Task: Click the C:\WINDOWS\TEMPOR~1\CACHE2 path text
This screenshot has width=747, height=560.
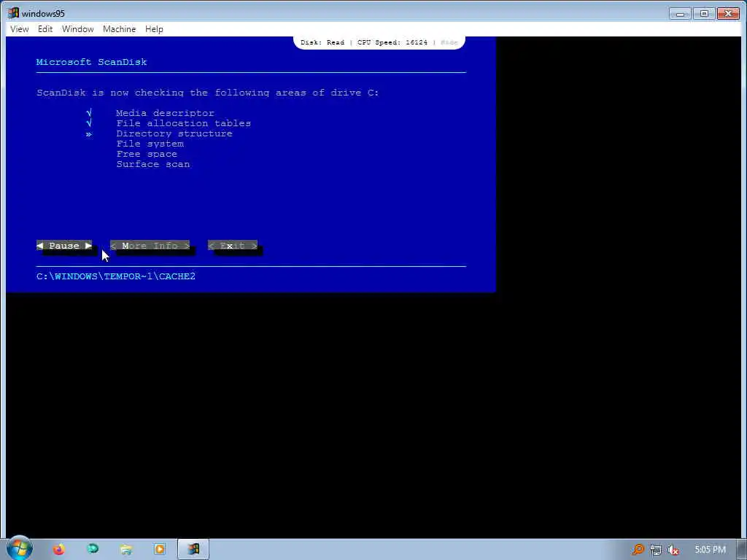Action: (x=116, y=276)
